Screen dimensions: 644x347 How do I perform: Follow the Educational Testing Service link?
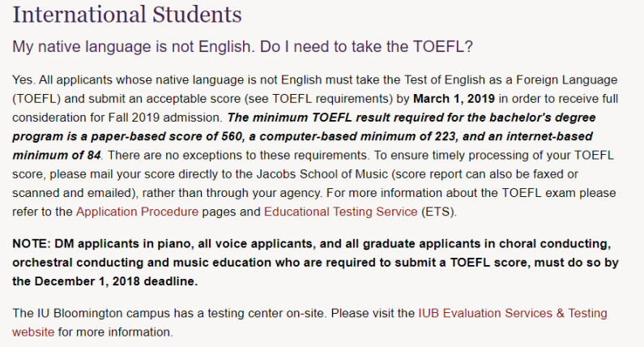[341, 212]
